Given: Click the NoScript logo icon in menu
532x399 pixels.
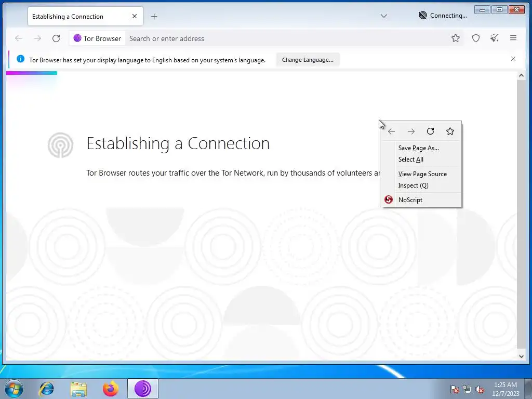Looking at the screenshot, I should pos(389,199).
